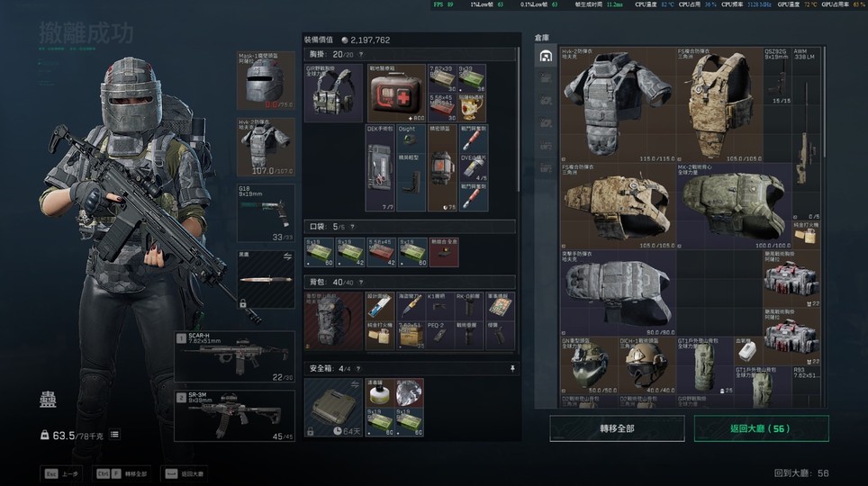The width and height of the screenshot is (868, 486).
Task: Select the G18 pistol slot
Action: click(266, 213)
